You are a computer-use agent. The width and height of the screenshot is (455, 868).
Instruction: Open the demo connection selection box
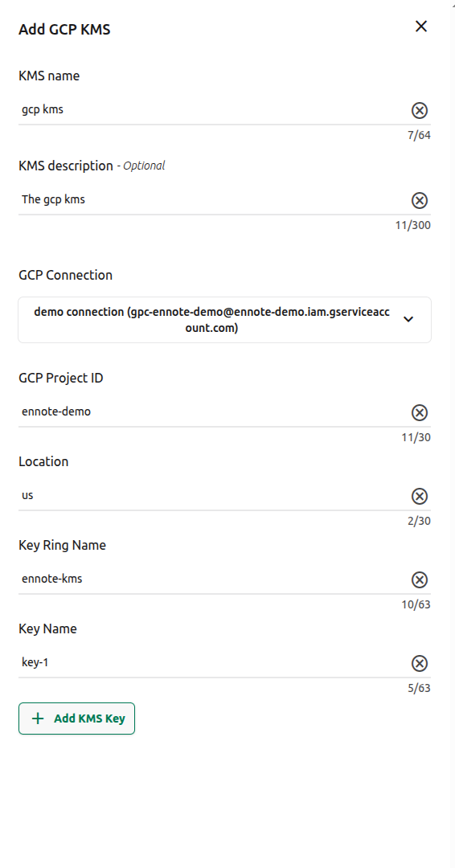pyautogui.click(x=225, y=320)
